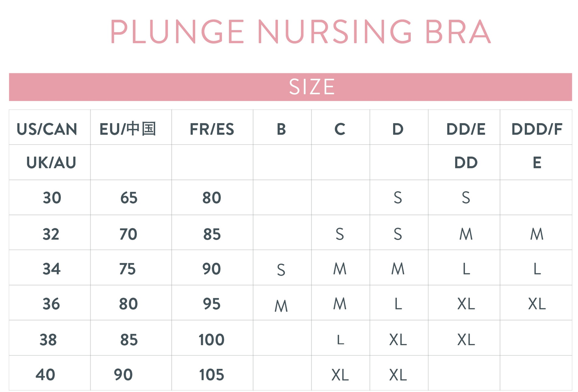This screenshot has height=392, width=578.
Task: Select the S size under B cup
Action: tap(281, 270)
